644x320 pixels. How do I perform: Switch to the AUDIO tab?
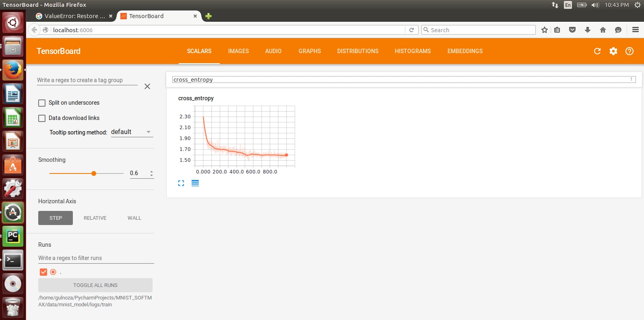[273, 51]
